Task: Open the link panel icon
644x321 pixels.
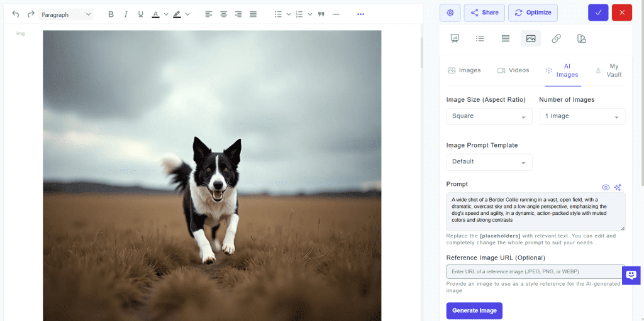Action: [x=556, y=39]
